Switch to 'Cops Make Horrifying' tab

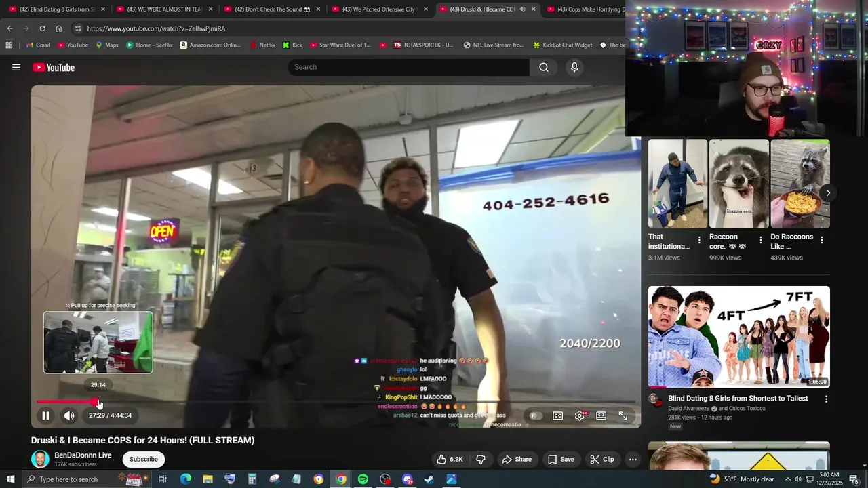(x=587, y=9)
